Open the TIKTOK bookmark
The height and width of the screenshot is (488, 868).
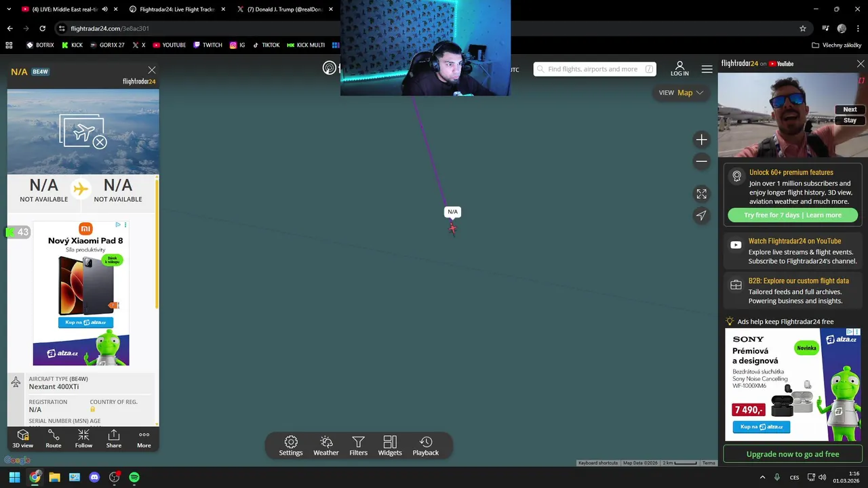point(266,45)
